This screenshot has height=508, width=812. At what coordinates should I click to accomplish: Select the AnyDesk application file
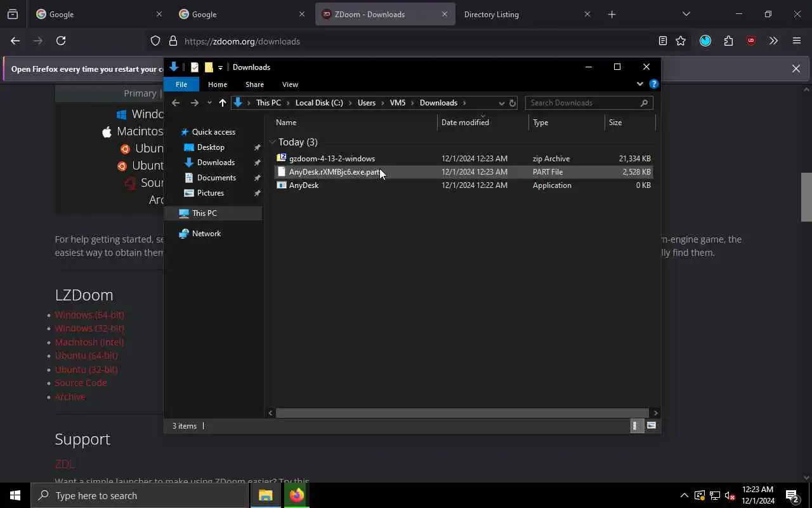[464, 185]
